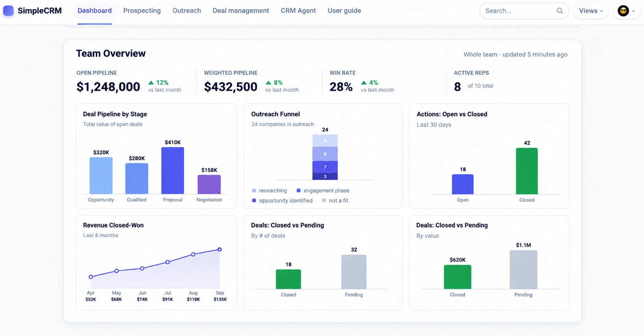Screen dimensions: 644x336
Task: Click the 'By value' subtitle
Action: (428, 236)
